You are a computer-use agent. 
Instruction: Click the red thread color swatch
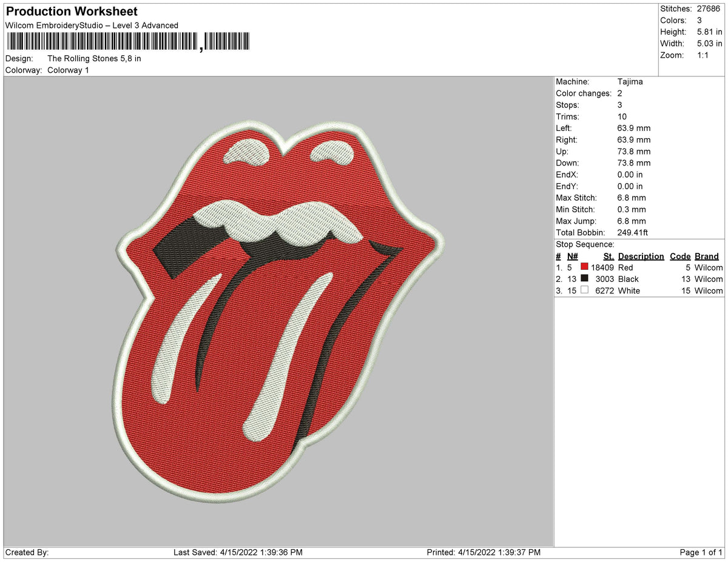584,267
